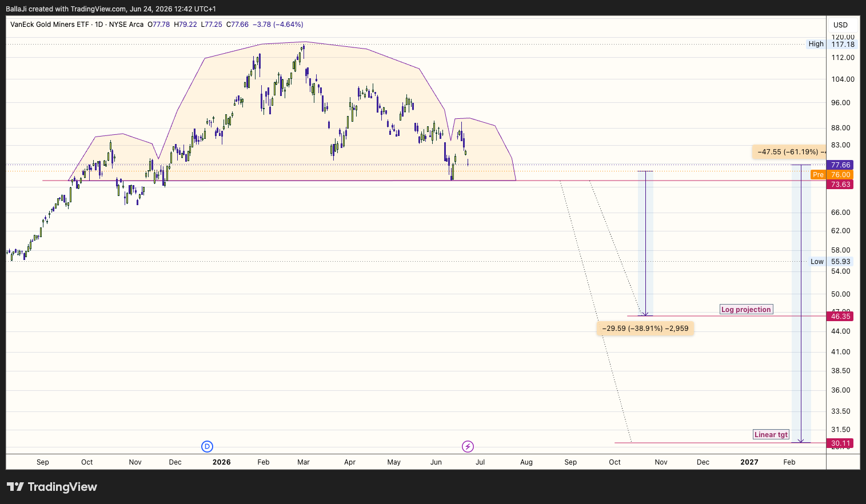Click the 46.35 price label

(x=840, y=317)
